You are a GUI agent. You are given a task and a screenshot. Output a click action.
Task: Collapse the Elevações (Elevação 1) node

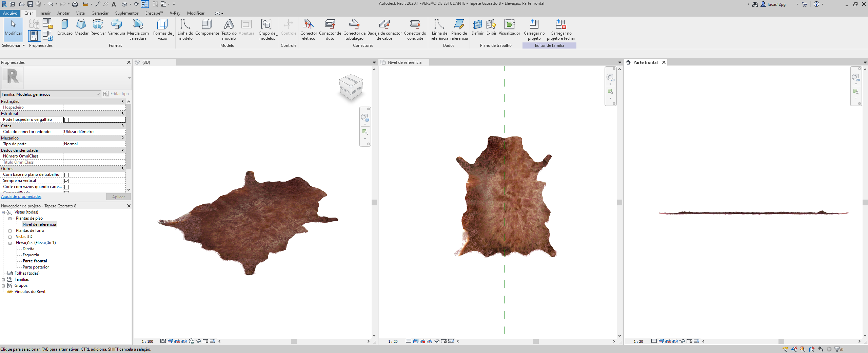(x=10, y=243)
